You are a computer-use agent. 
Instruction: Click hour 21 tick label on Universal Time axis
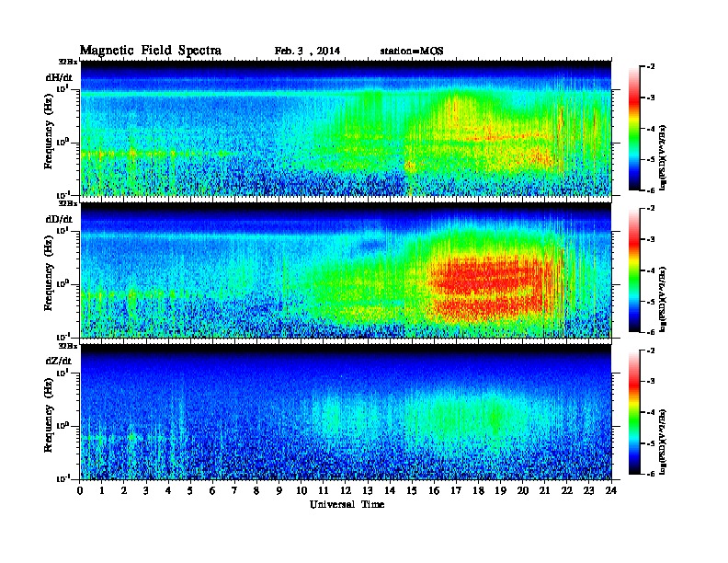coord(545,491)
